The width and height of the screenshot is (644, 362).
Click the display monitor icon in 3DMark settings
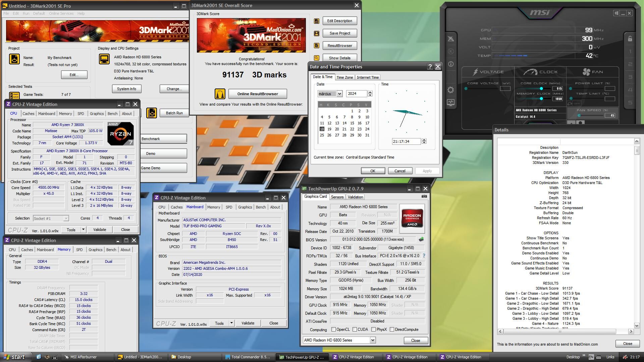(104, 59)
